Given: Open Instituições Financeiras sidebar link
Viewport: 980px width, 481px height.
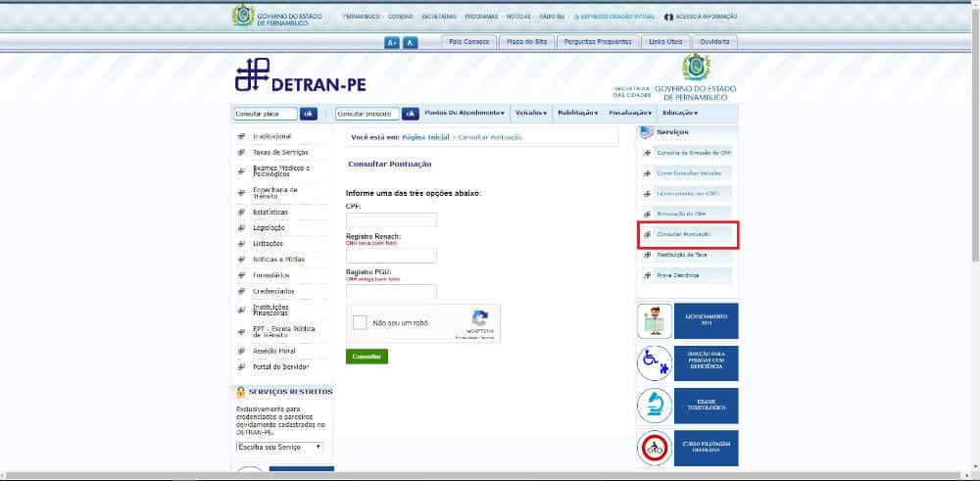Looking at the screenshot, I should click(270, 310).
